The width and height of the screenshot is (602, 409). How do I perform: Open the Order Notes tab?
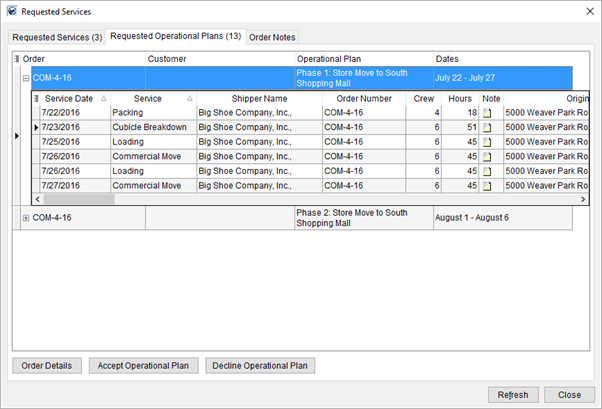tap(271, 38)
